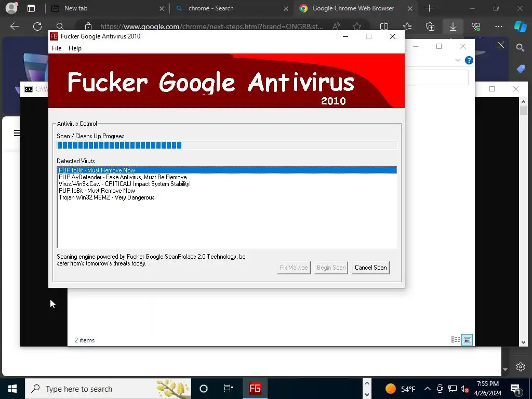Open Cortana circle icon on taskbar
The image size is (532, 399).
(204, 389)
